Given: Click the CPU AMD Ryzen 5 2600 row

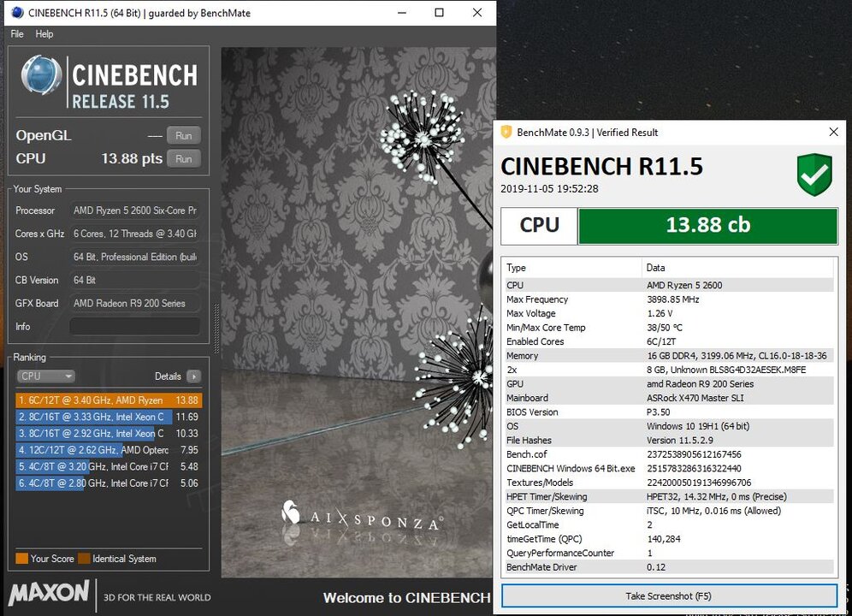Looking at the screenshot, I should click(669, 286).
